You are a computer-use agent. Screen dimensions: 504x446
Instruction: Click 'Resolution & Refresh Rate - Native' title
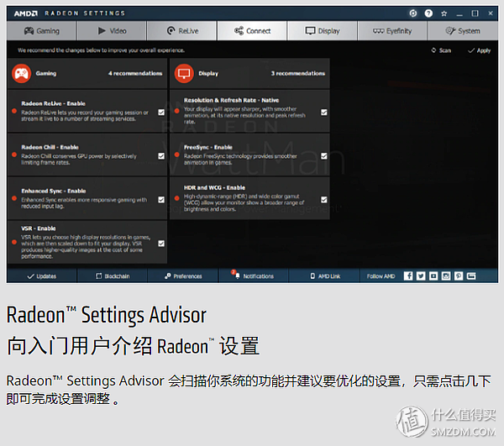[x=232, y=100]
